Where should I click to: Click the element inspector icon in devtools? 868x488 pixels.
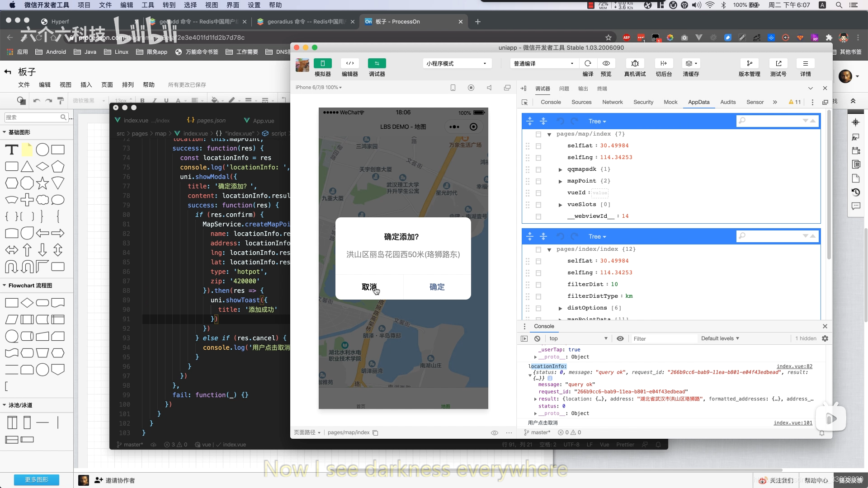[525, 102]
